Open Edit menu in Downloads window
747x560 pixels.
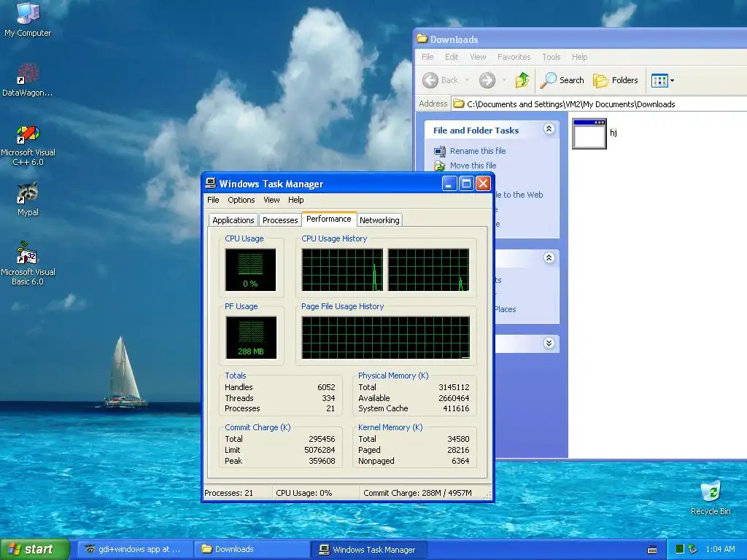click(451, 57)
